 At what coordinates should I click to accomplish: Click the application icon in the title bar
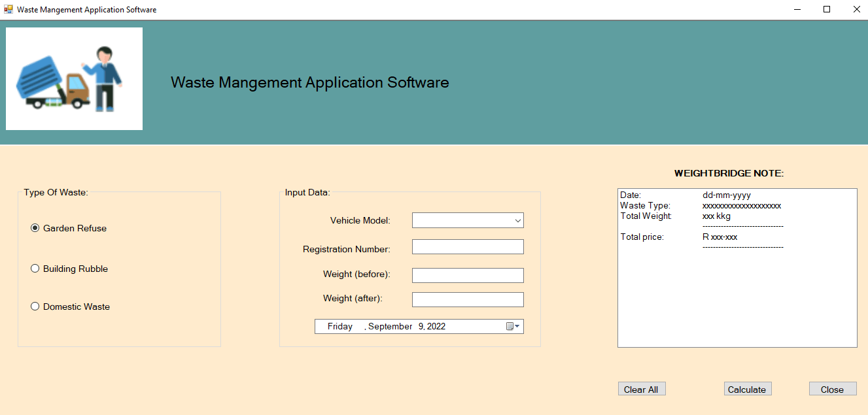tap(9, 9)
